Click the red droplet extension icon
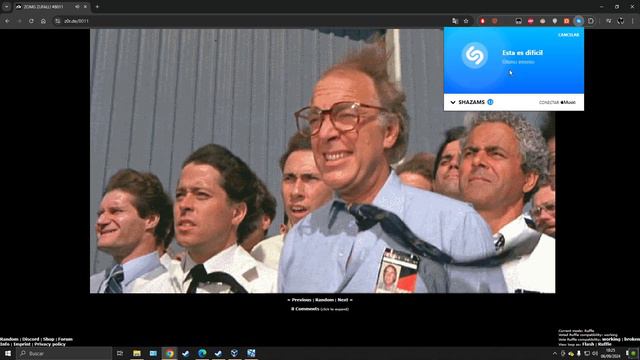Viewport: 640px width, 360px height. (482, 21)
